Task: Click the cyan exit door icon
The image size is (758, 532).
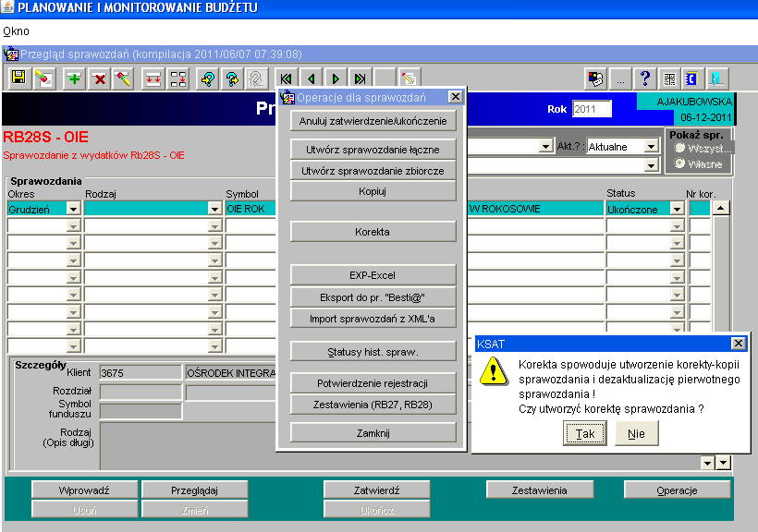Action: point(717,79)
